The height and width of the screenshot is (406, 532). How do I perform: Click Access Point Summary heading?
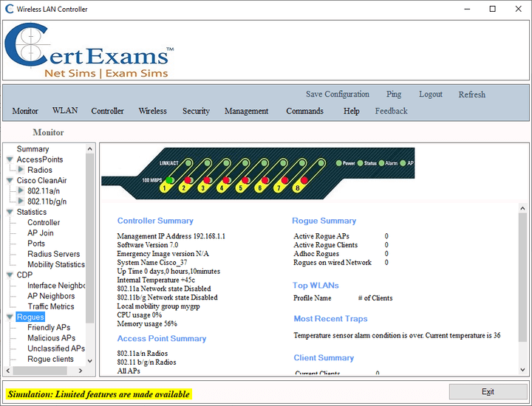[162, 338]
